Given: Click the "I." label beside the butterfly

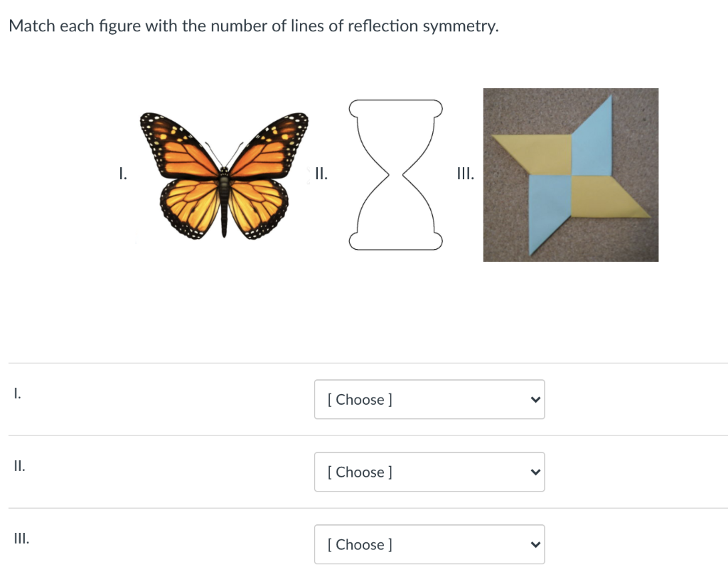Looking at the screenshot, I should (x=123, y=172).
